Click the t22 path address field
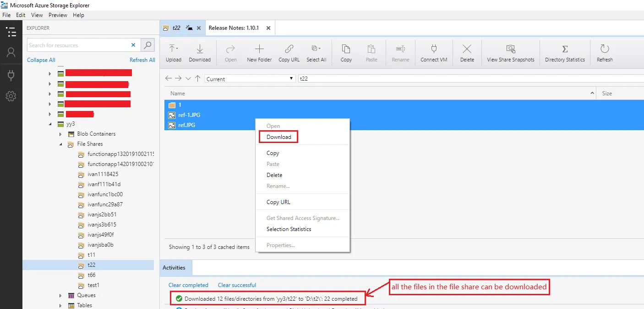Screen dimensions: 644x309 pyautogui.click(x=470, y=79)
